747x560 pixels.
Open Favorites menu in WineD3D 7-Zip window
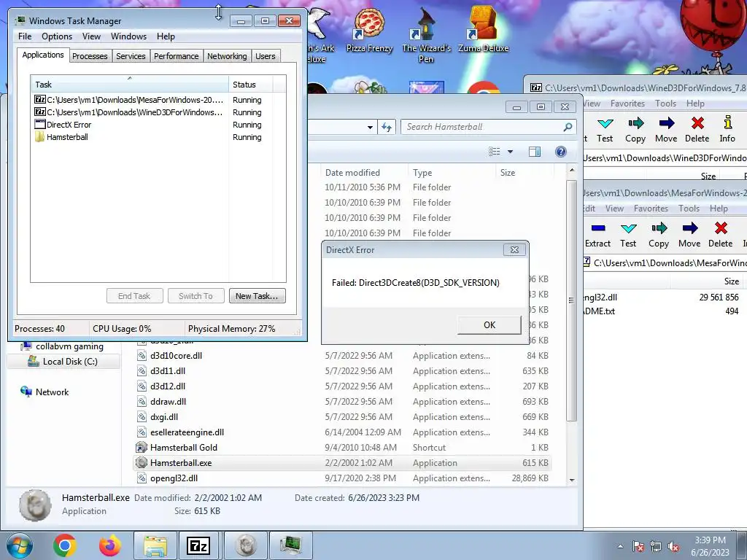pos(627,104)
